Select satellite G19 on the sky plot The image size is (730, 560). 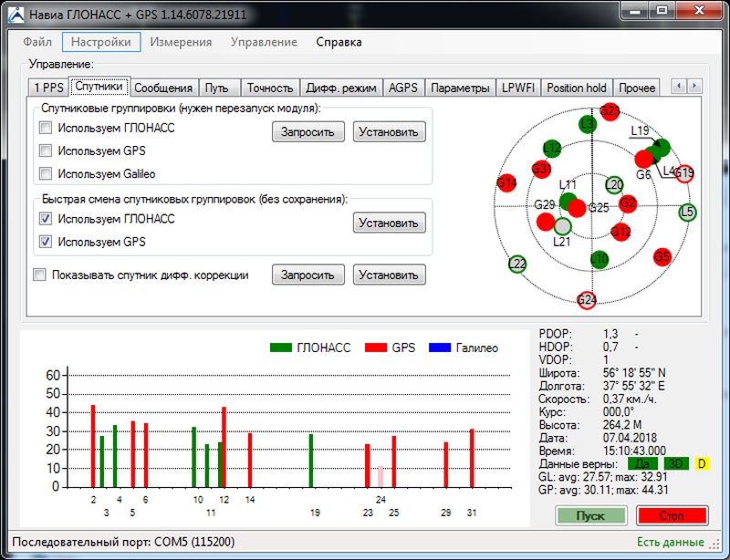(684, 173)
